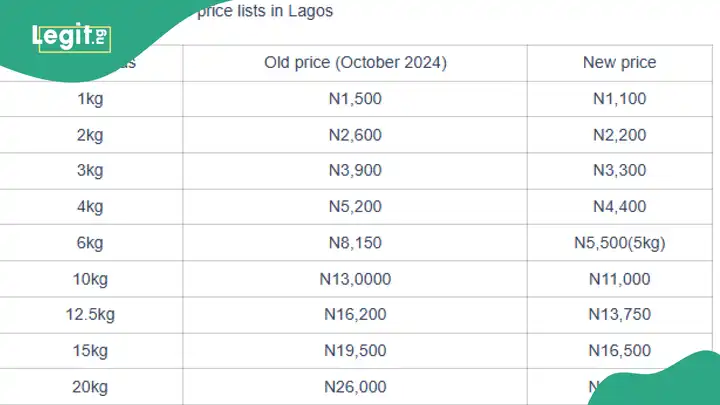Image resolution: width=720 pixels, height=405 pixels.
Task: Click the 1kg row label
Action: [x=90, y=99]
